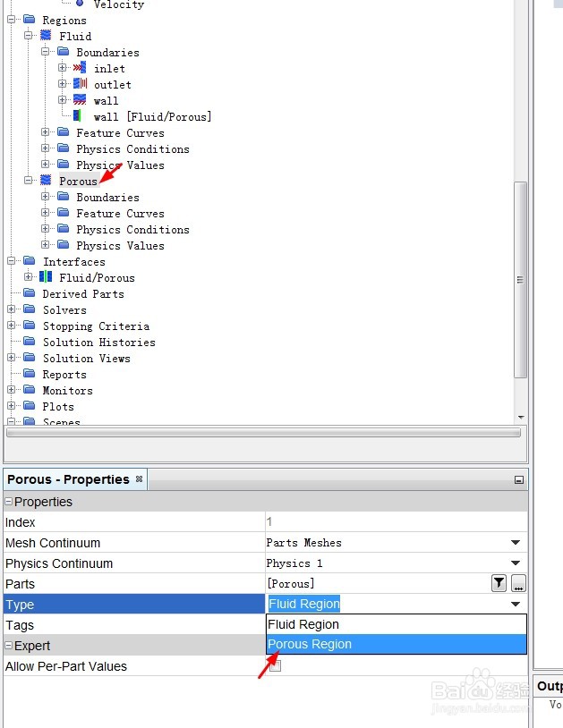Click the Type dropdown arrow
The width and height of the screenshot is (563, 728).
516,604
